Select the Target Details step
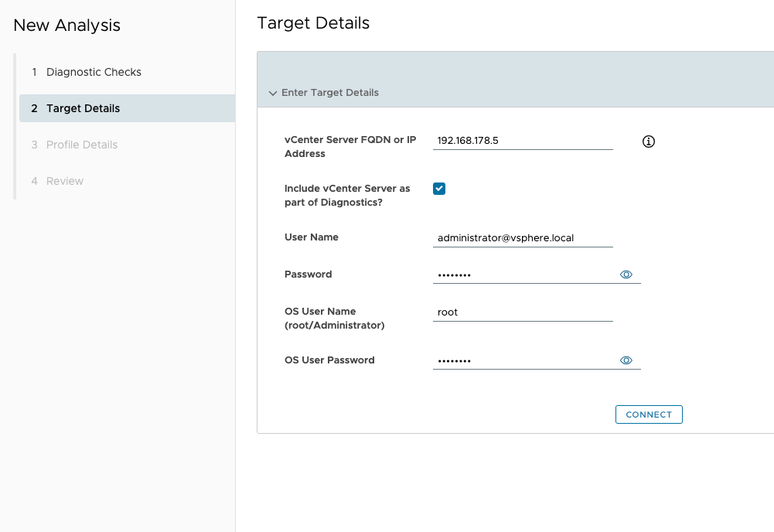 [127, 108]
